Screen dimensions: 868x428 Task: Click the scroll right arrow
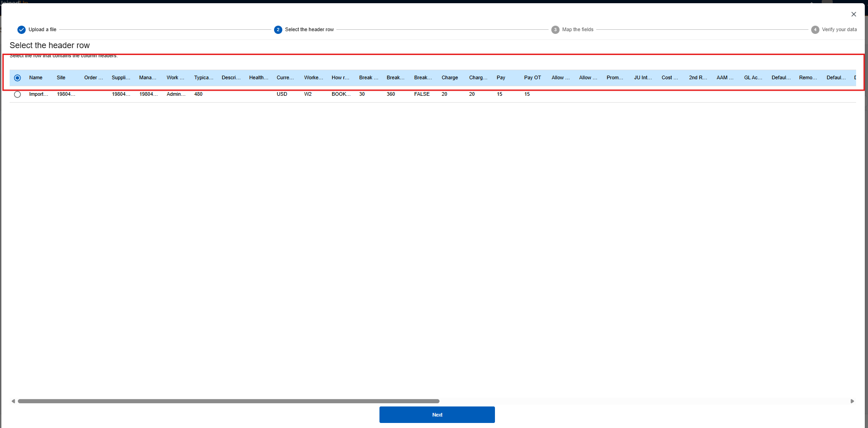[852, 401]
